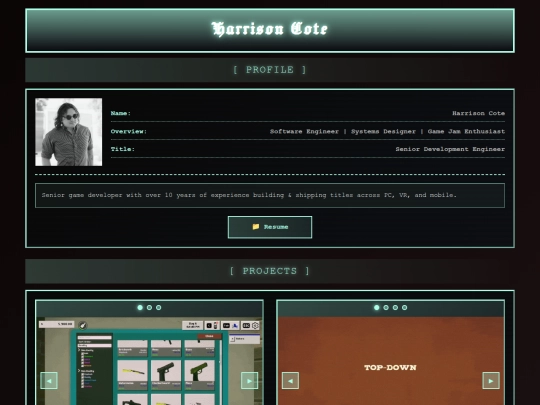Click the [ PROJECTS ] section header
540x405 pixels.
click(270, 271)
